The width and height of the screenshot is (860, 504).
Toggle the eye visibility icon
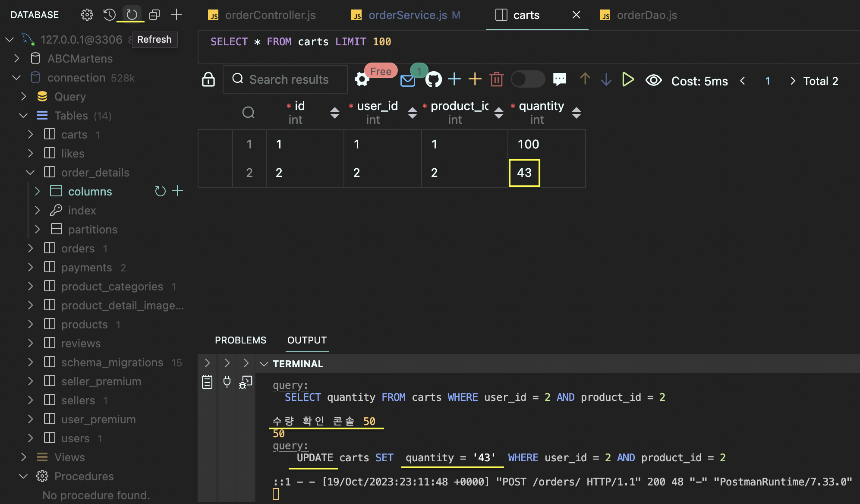(x=653, y=80)
